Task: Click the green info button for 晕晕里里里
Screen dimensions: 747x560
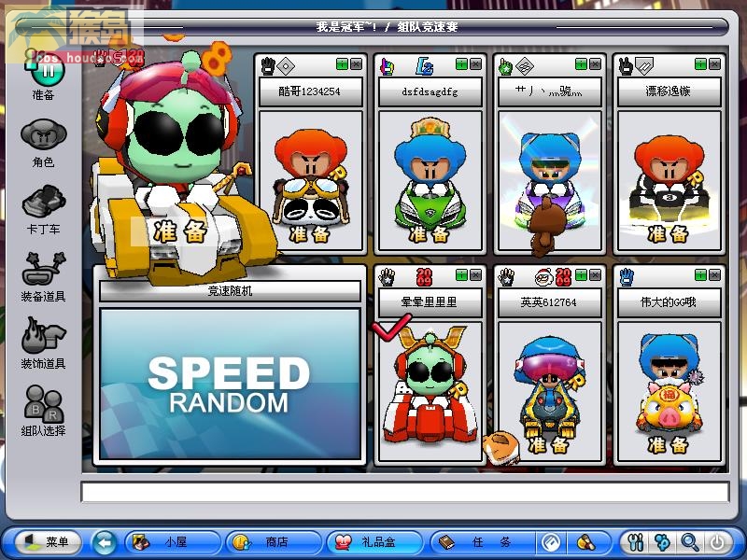Action: tap(461, 274)
